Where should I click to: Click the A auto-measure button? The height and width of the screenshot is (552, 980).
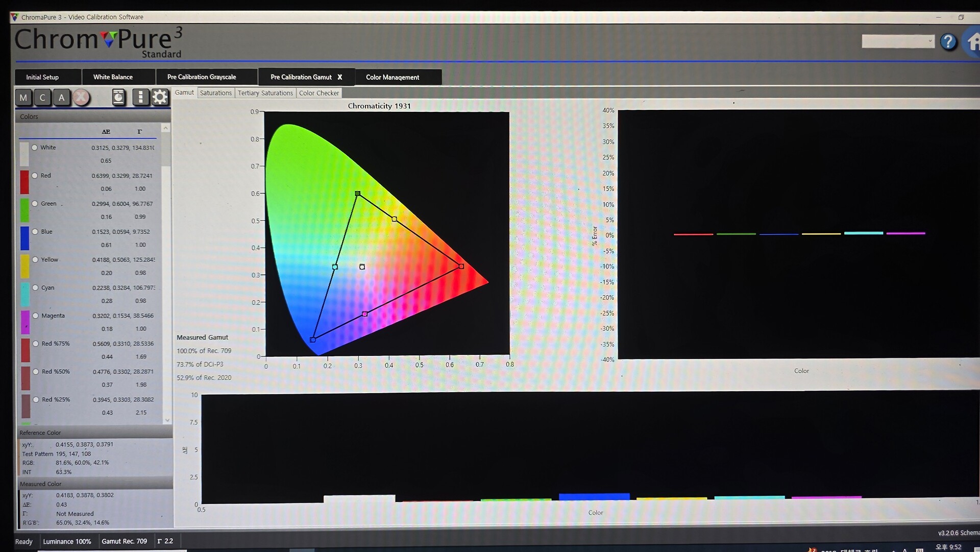(62, 98)
